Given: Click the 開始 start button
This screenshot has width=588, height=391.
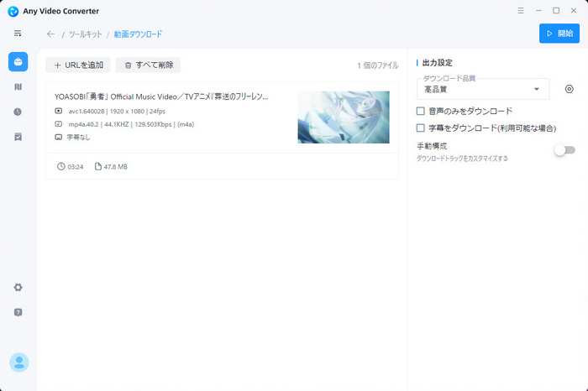Looking at the screenshot, I should tap(559, 34).
